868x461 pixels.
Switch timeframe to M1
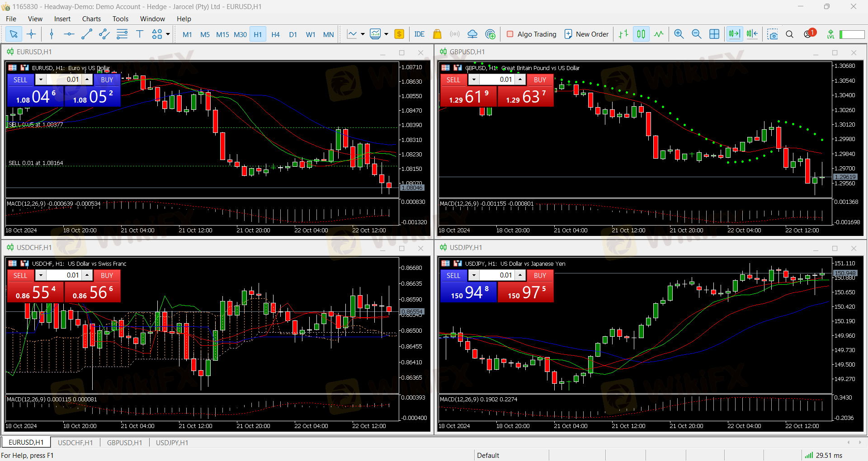point(187,34)
